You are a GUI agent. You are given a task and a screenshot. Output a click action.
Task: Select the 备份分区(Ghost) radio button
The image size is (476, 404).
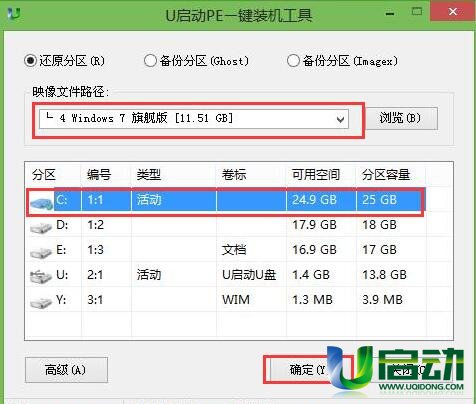point(150,61)
